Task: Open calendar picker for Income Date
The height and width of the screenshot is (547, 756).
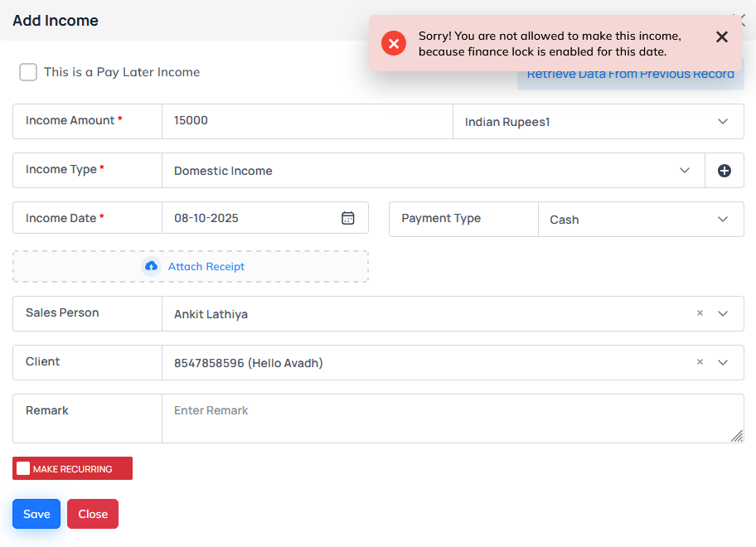Action: click(348, 218)
